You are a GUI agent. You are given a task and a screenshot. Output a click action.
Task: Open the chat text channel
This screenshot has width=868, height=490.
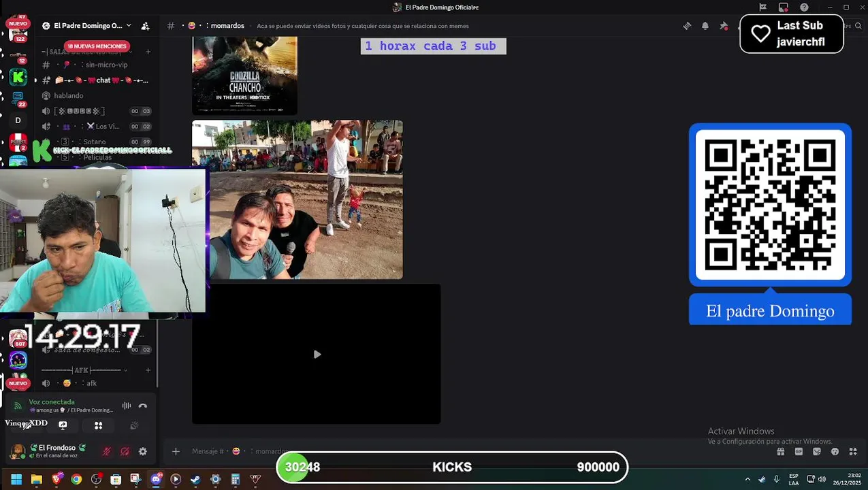(95, 80)
